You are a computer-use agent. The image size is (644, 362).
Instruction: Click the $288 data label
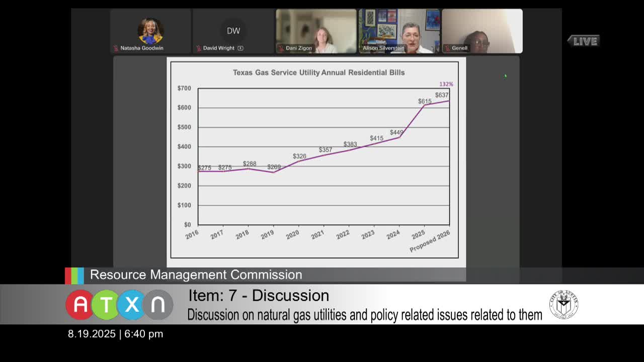click(x=250, y=164)
